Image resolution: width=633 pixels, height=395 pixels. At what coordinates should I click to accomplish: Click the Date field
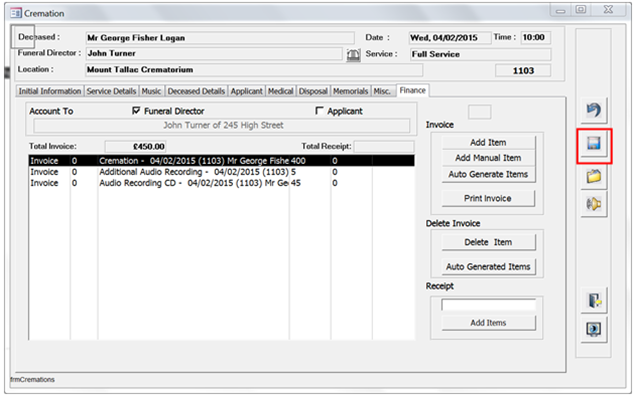coord(450,38)
